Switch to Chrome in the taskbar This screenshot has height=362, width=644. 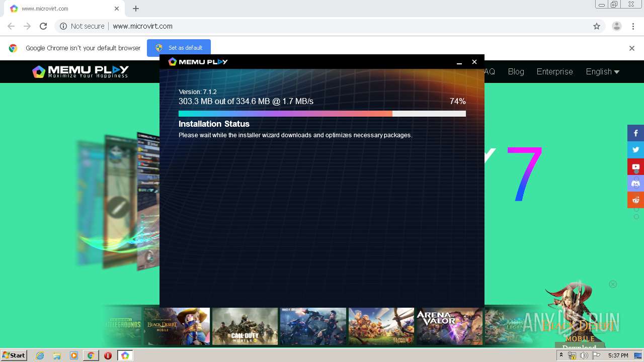pos(91,355)
